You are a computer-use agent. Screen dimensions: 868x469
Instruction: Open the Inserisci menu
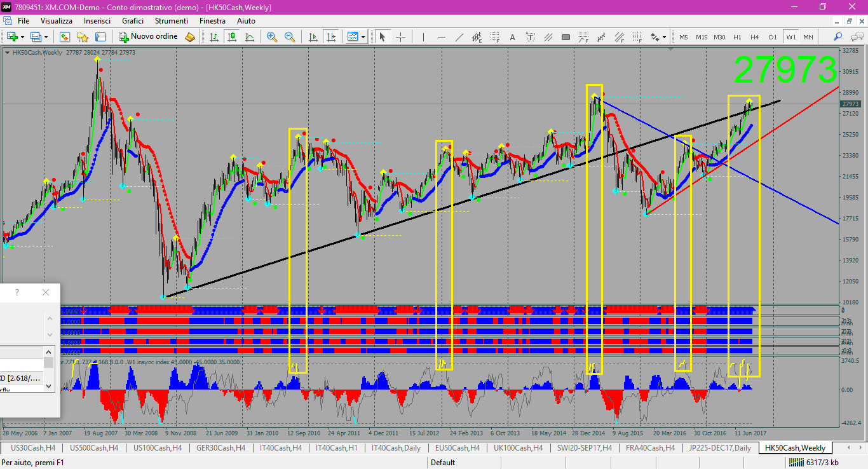pos(97,21)
